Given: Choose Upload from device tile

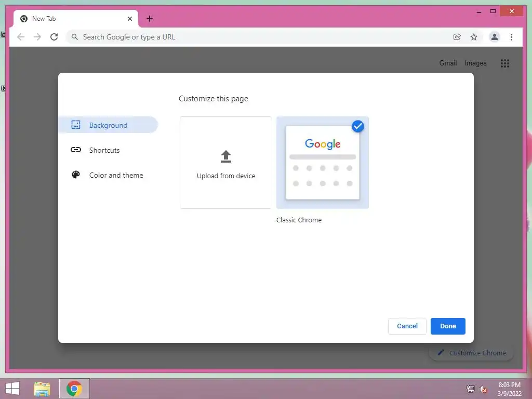Looking at the screenshot, I should coord(226,163).
